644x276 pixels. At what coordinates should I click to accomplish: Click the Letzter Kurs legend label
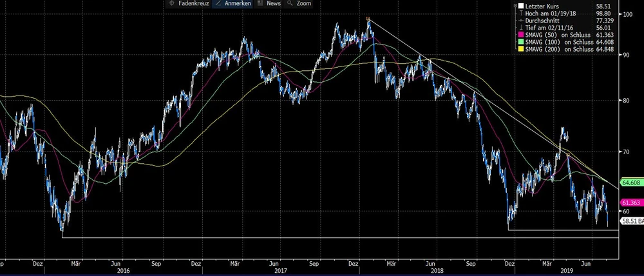point(544,6)
